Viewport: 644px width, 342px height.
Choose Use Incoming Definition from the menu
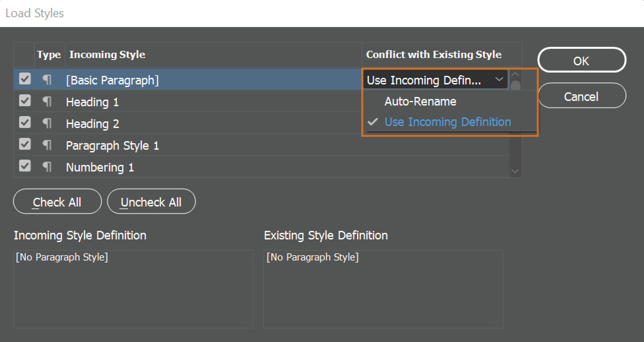pos(447,122)
